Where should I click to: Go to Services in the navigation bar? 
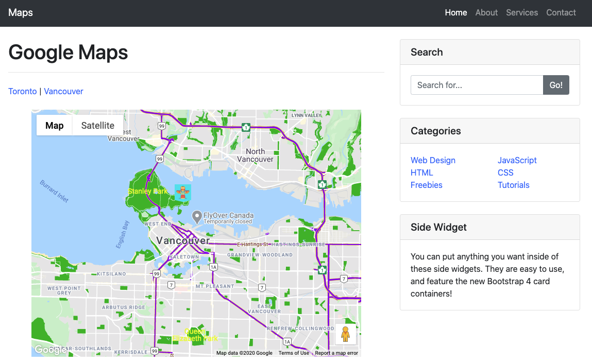tap(521, 13)
